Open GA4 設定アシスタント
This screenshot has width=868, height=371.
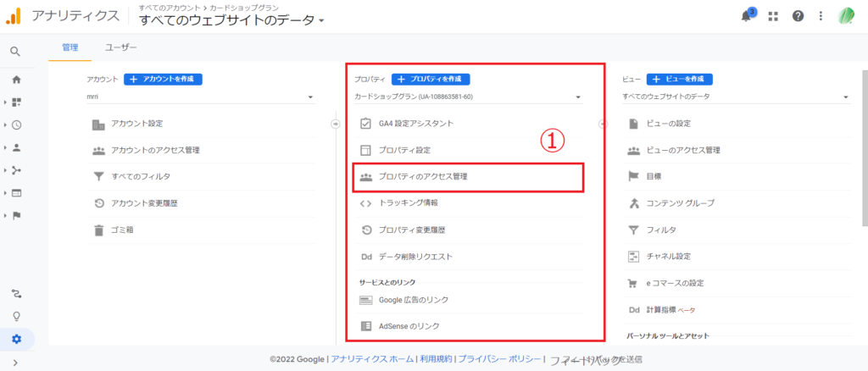(x=415, y=124)
